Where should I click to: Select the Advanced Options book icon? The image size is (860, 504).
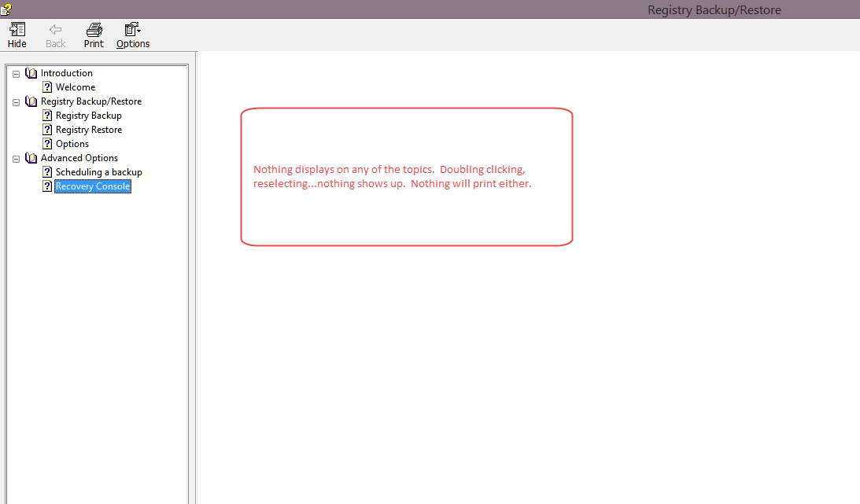31,158
